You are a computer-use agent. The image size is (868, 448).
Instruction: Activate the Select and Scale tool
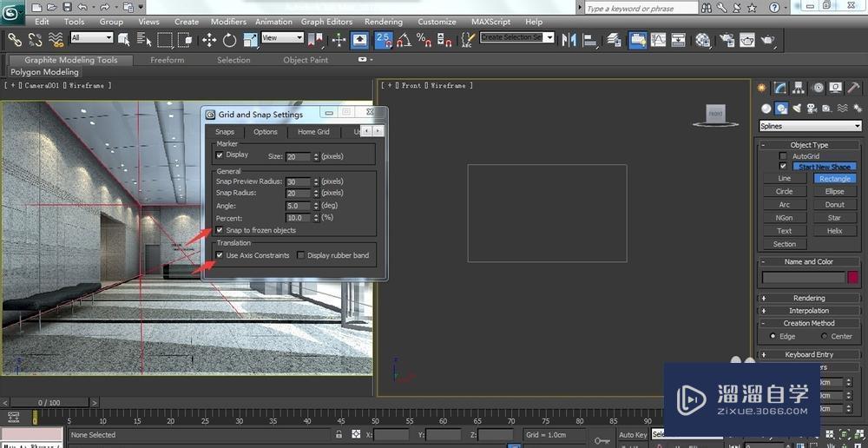pos(251,40)
